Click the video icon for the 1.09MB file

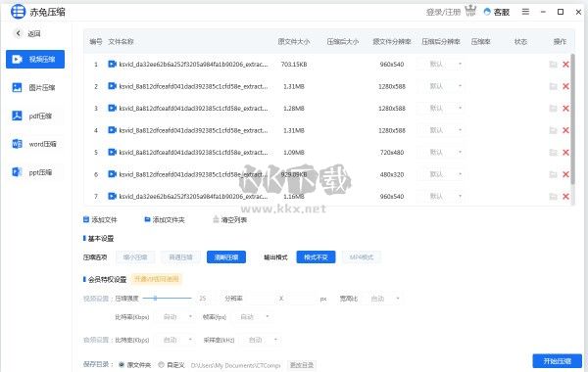click(112, 152)
